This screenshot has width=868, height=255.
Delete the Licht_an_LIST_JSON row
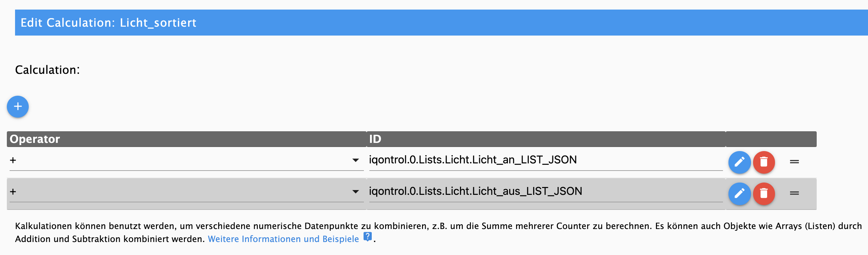click(764, 162)
